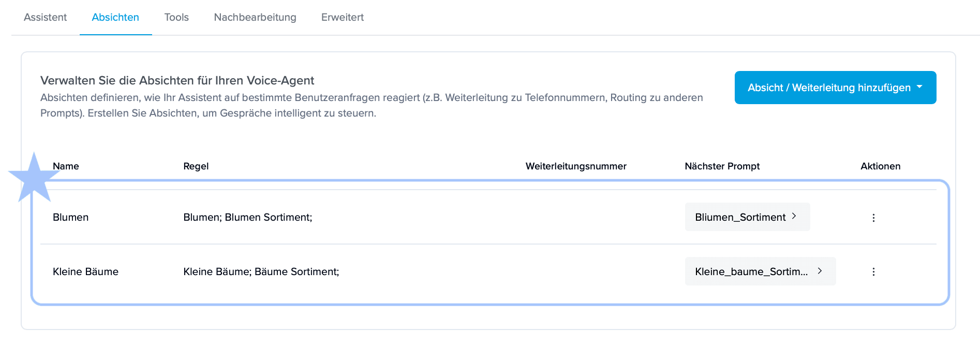Open the Kleine_baume_Sortim... next prompt
The width and height of the screenshot is (980, 343).
pos(751,271)
